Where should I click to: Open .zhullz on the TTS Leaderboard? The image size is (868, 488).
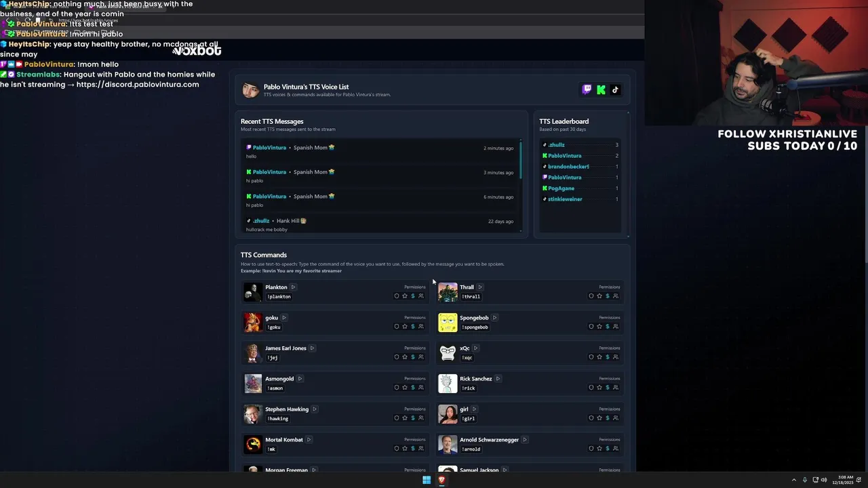click(x=556, y=145)
